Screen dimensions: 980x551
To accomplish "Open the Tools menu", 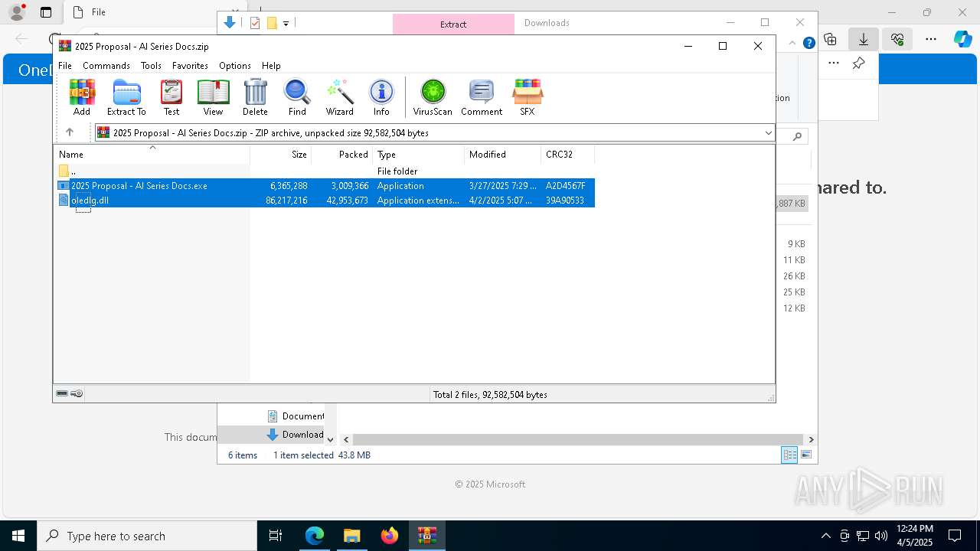I will [151, 66].
